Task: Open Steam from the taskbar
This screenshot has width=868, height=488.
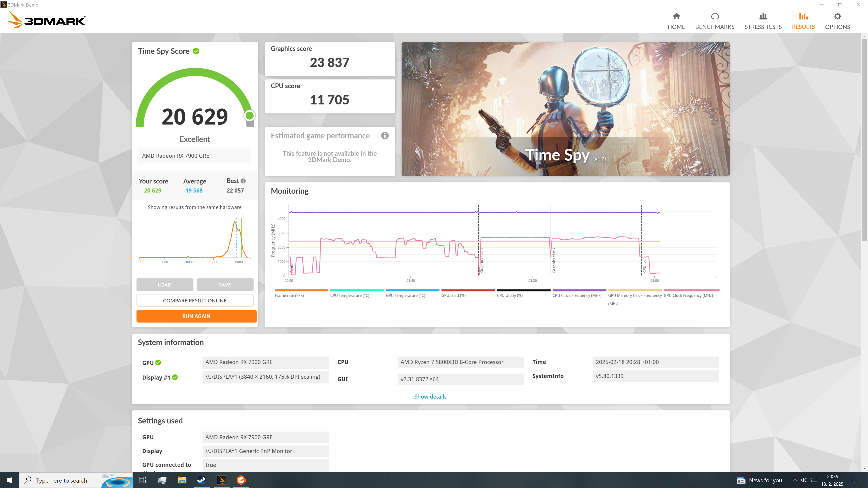Action: 201,480
